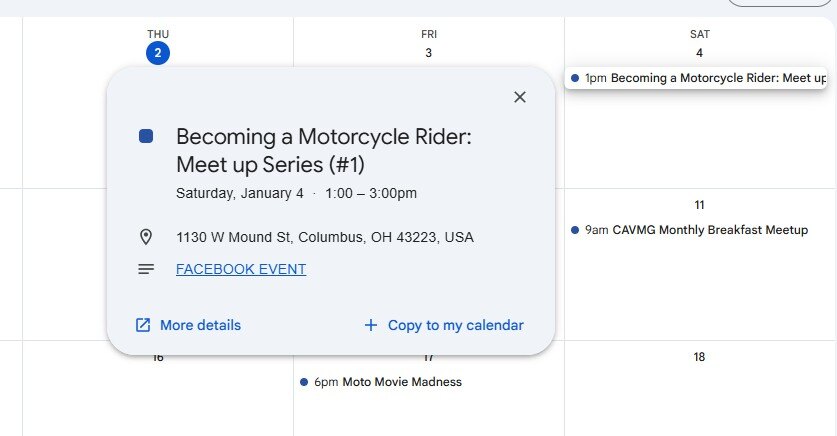Click the blue dot of CAVMG Breakfast Meetup

[574, 230]
